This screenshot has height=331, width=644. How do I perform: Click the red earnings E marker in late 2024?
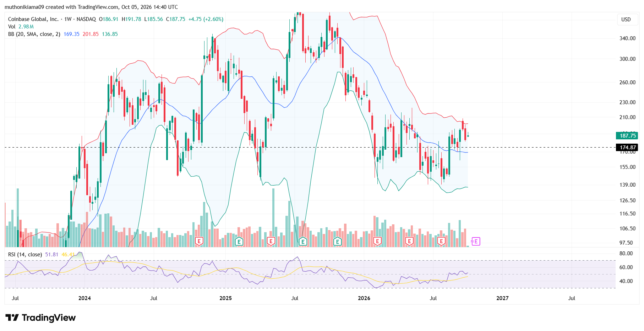(x=199, y=242)
